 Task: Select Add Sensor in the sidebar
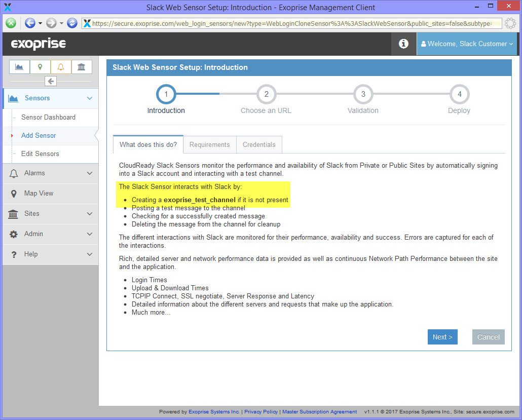39,135
